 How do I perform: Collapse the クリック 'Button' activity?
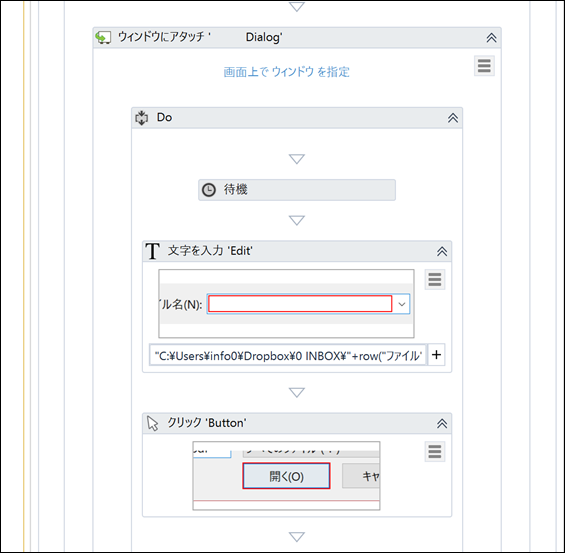click(442, 423)
